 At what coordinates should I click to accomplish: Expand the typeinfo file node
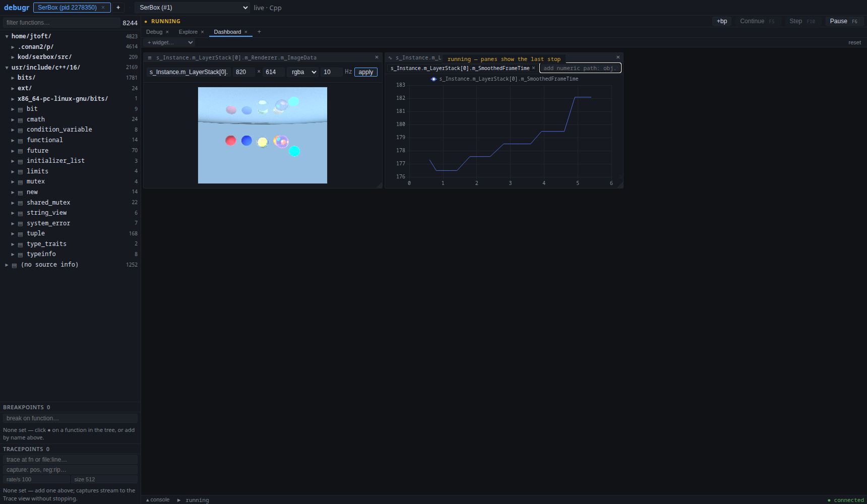coord(13,254)
